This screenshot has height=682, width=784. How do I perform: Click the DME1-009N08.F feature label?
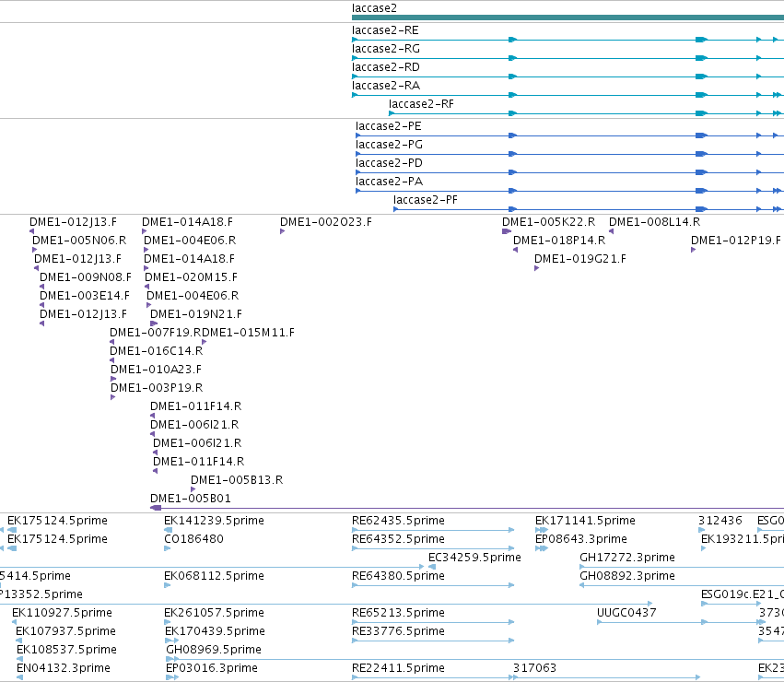tap(86, 277)
